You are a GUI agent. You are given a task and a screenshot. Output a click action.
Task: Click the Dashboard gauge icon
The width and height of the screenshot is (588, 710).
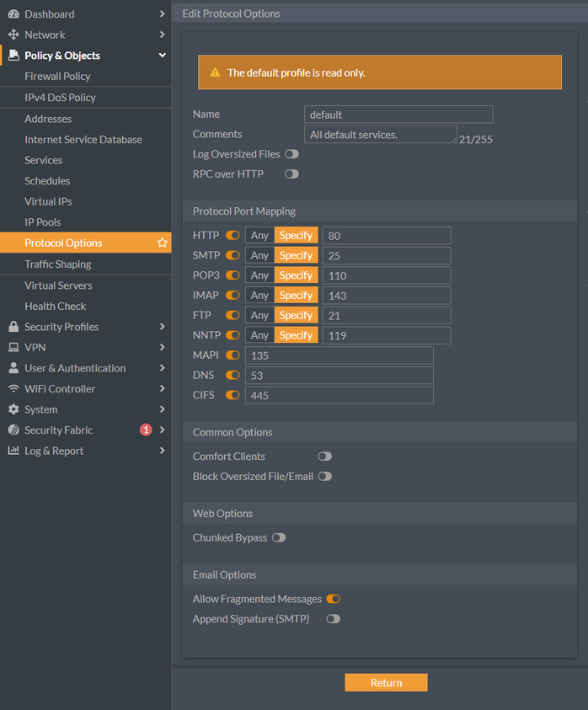pyautogui.click(x=13, y=14)
